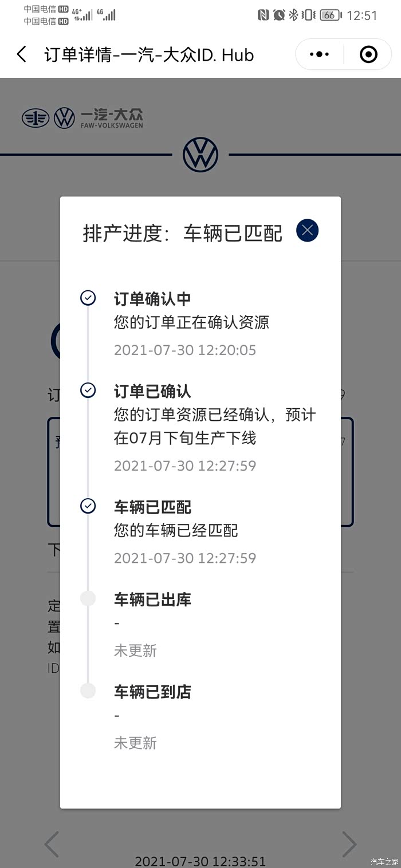
Task: Tap the checkmark beside 车辆已匹配
Action: point(88,506)
